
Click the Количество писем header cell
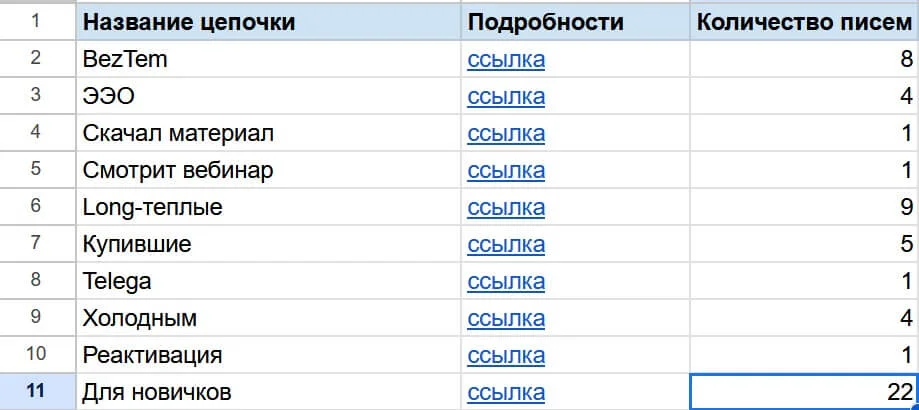804,22
